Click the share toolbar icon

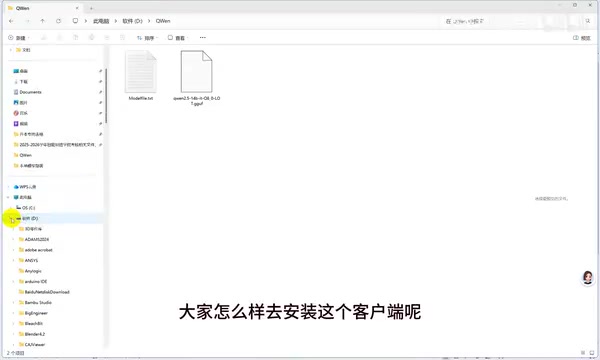tap(107, 37)
